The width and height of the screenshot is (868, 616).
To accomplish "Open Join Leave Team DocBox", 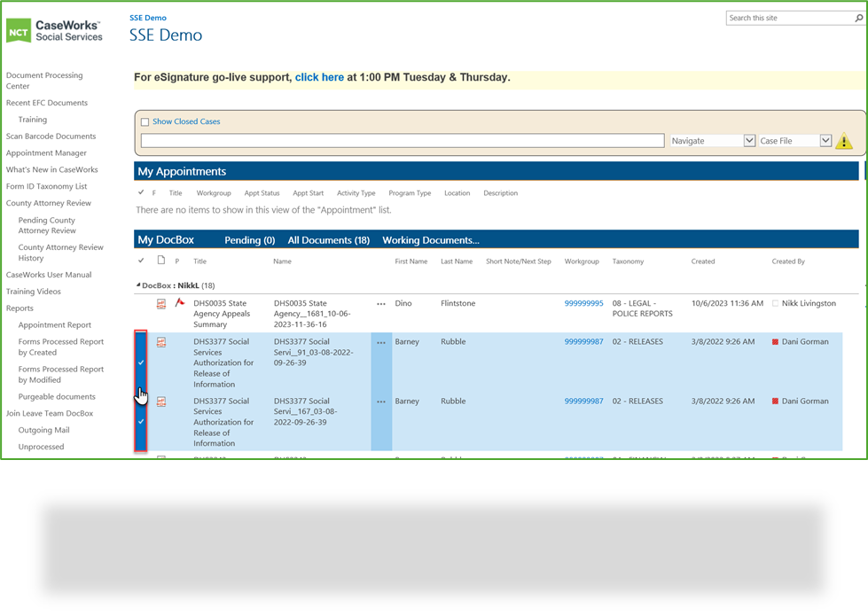I will point(50,413).
